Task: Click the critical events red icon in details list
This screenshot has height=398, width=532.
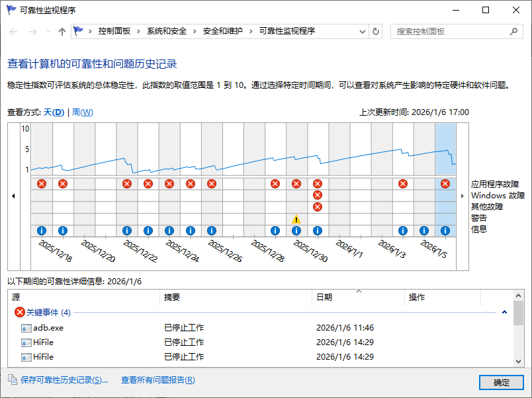Action: pyautogui.click(x=19, y=312)
